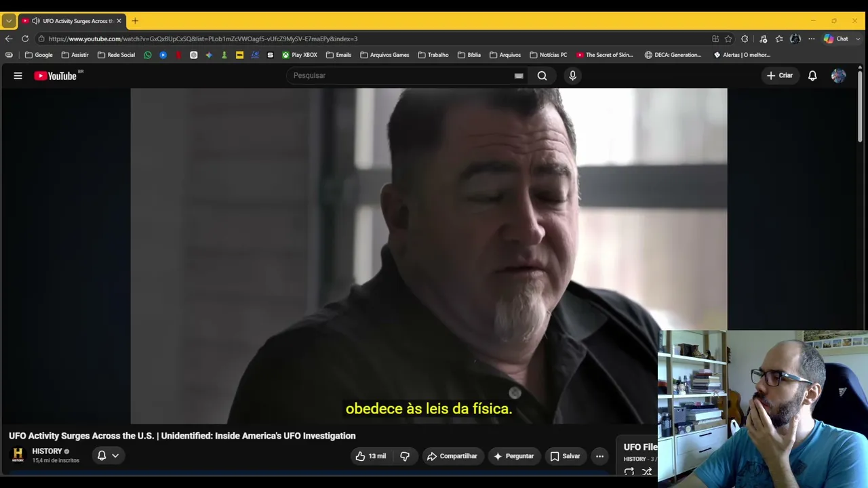
Task: Open the DECA: Generation bookmark link
Action: (673, 55)
